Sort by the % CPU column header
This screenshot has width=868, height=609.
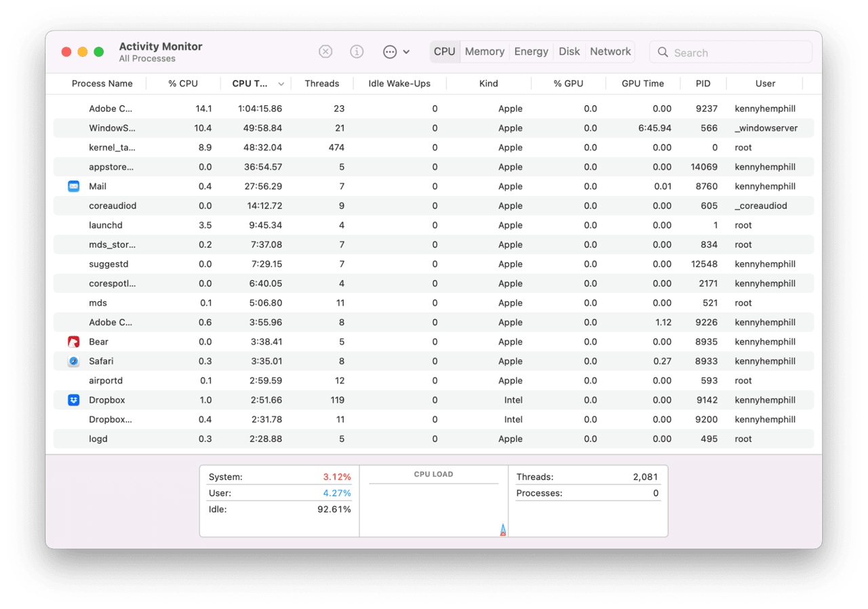183,83
